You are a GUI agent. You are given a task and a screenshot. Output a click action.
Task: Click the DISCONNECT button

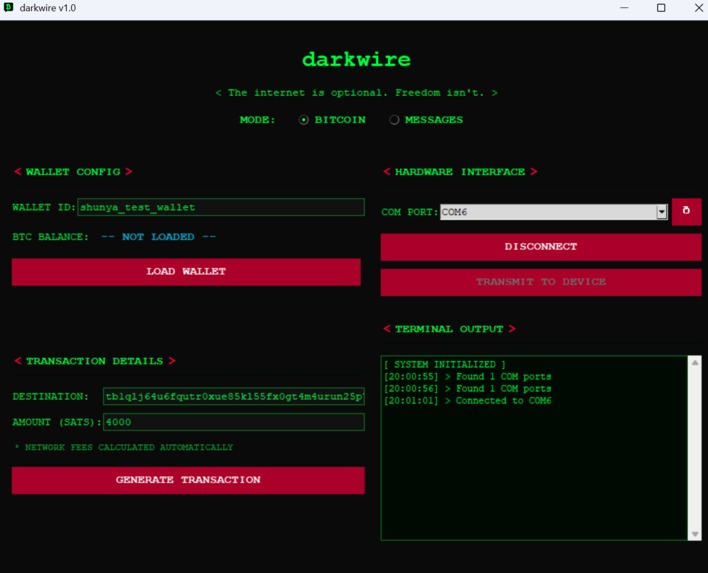541,247
